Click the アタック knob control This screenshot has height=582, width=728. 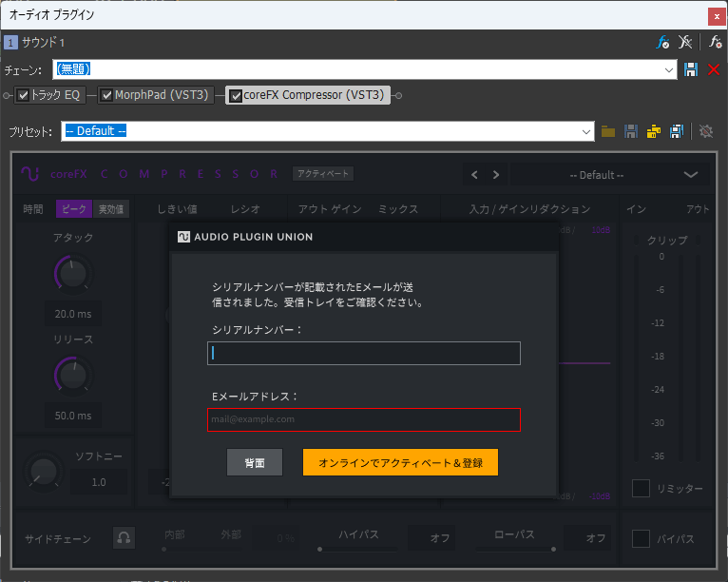coord(72,275)
